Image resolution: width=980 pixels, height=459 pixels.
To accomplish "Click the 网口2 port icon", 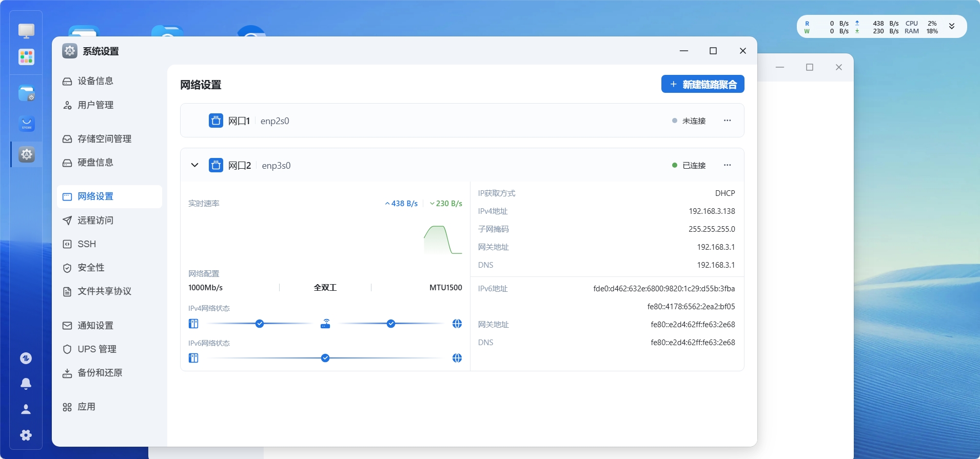I will [x=216, y=165].
